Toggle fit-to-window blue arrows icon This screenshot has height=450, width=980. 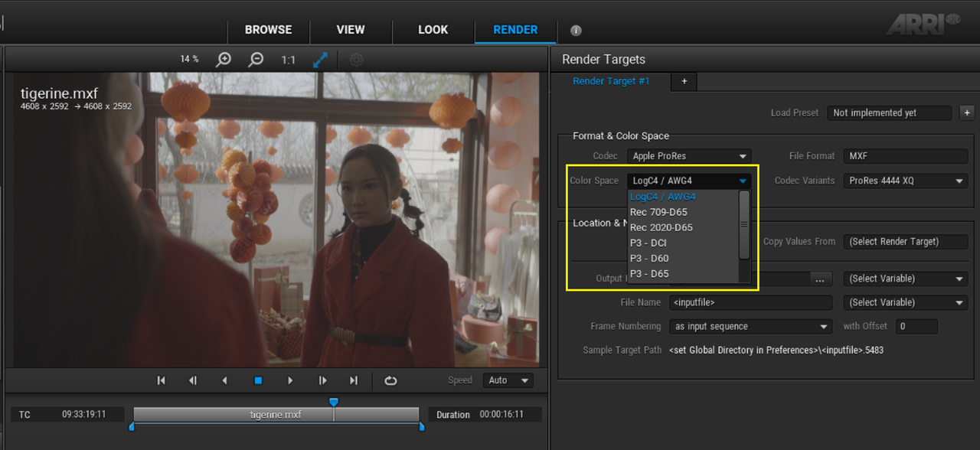click(x=320, y=60)
